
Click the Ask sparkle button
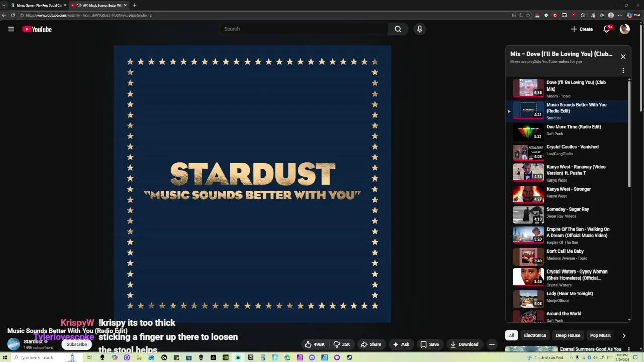pos(401,344)
